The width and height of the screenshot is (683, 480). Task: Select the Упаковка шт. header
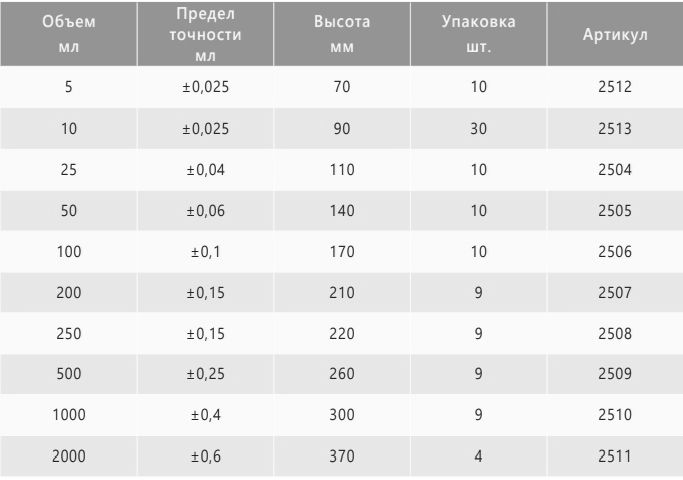coord(478,34)
